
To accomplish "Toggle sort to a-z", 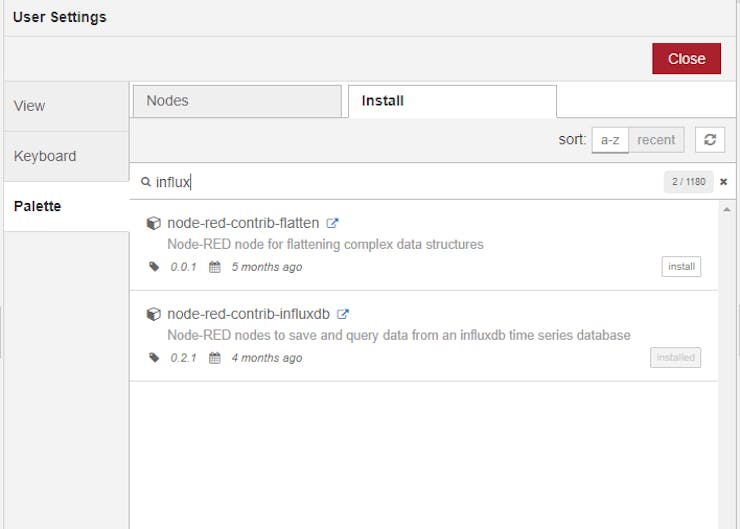I will (610, 140).
